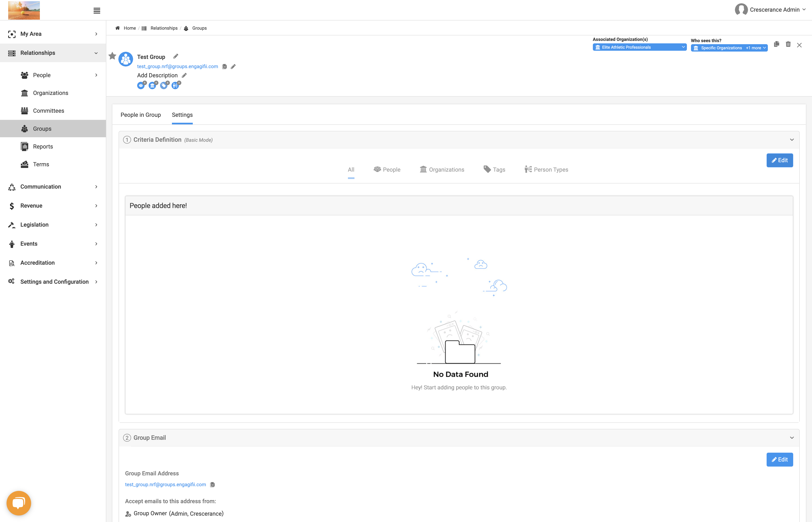Click the people count badge icon
The width and height of the screenshot is (812, 522).
click(141, 85)
